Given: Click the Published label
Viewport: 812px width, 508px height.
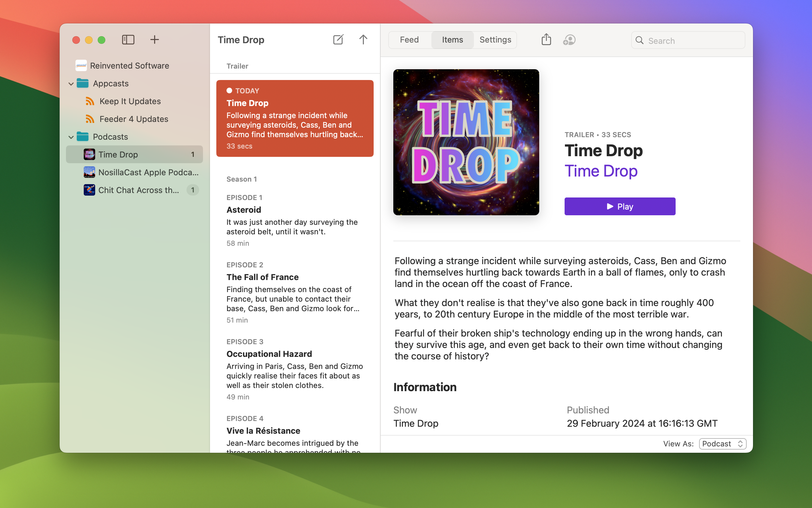Looking at the screenshot, I should pos(588,410).
